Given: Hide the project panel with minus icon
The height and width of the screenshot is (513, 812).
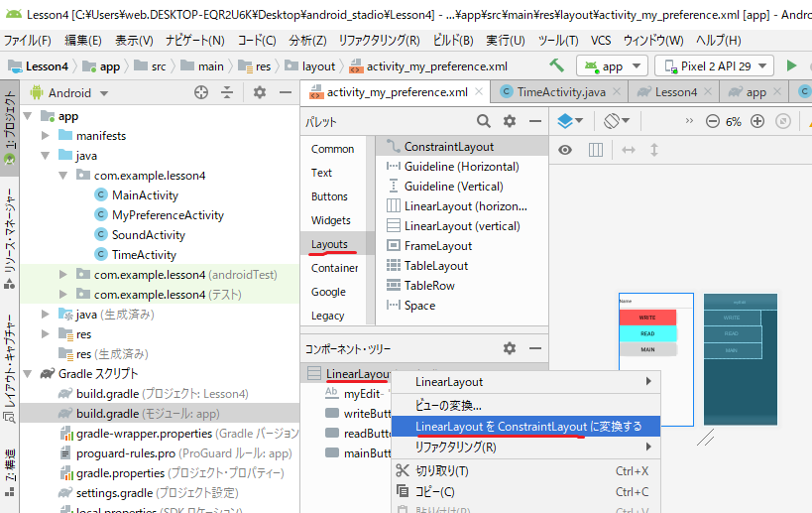Looking at the screenshot, I should [286, 92].
